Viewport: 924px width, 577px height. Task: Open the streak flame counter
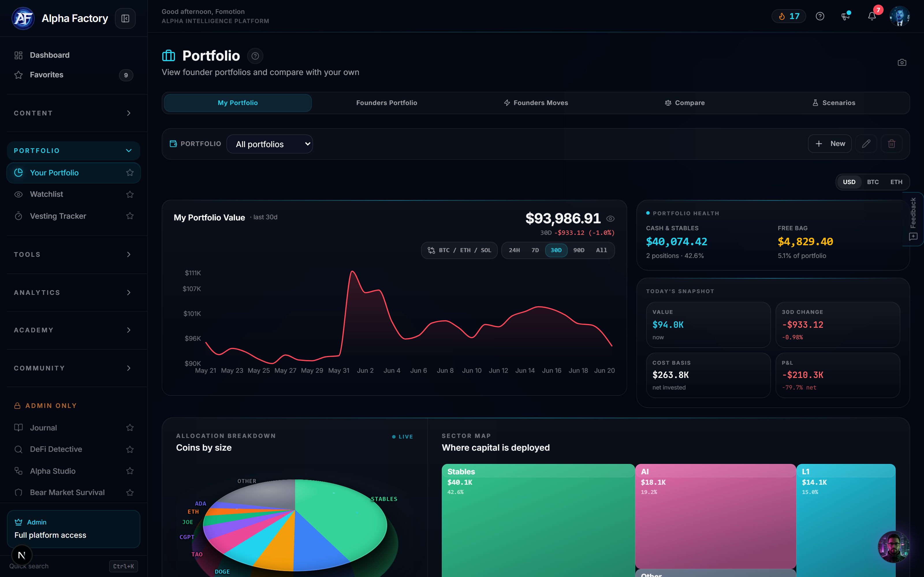point(789,16)
